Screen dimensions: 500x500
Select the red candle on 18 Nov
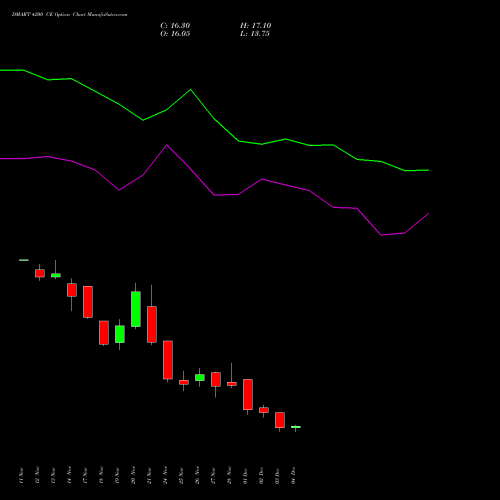coord(104,333)
